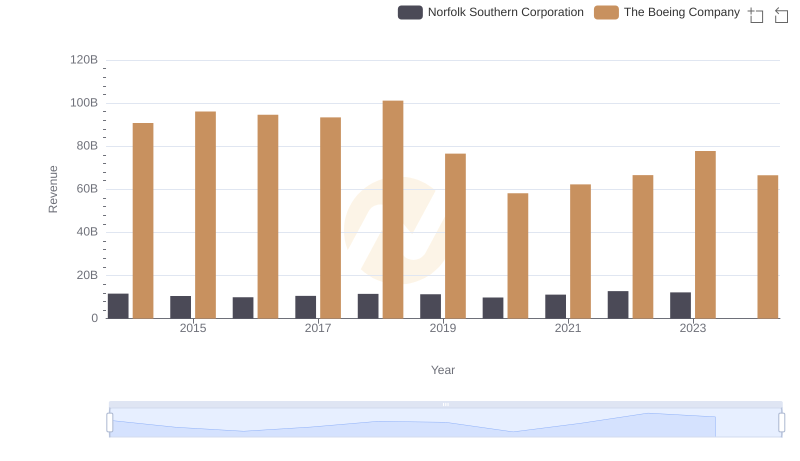Image resolution: width=800 pixels, height=461 pixels.
Task: Click the Year axis title
Action: click(443, 370)
